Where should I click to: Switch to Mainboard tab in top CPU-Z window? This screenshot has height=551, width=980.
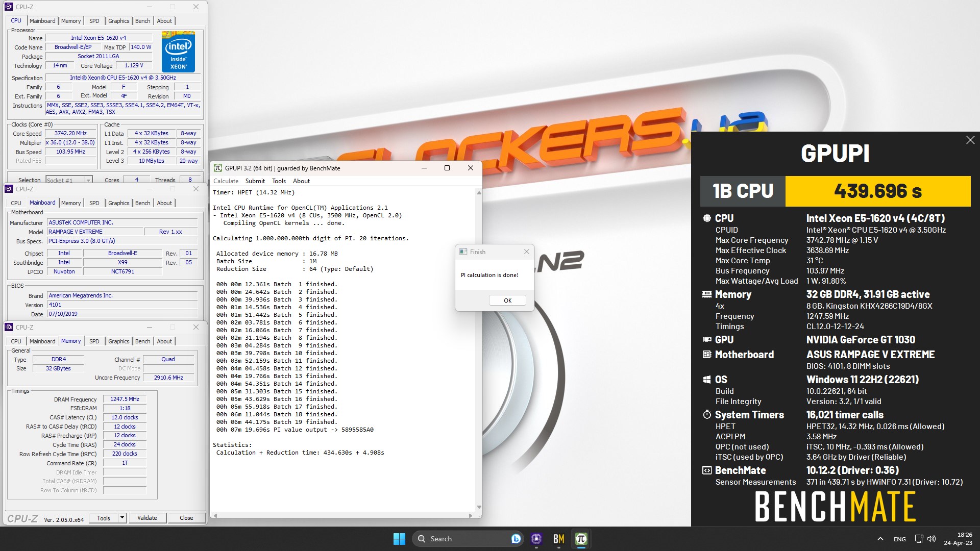coord(42,21)
